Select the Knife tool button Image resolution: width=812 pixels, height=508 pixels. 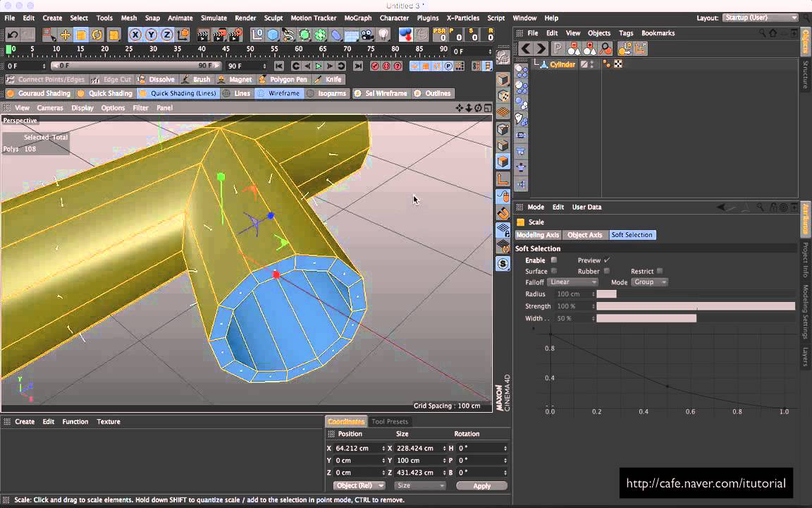pyautogui.click(x=329, y=79)
